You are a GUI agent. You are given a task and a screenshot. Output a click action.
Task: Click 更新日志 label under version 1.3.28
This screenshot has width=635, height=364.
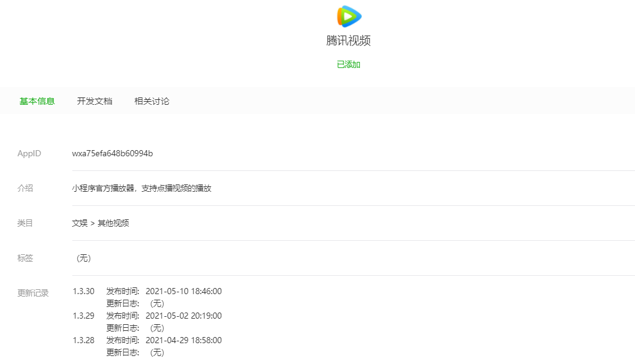(x=123, y=352)
